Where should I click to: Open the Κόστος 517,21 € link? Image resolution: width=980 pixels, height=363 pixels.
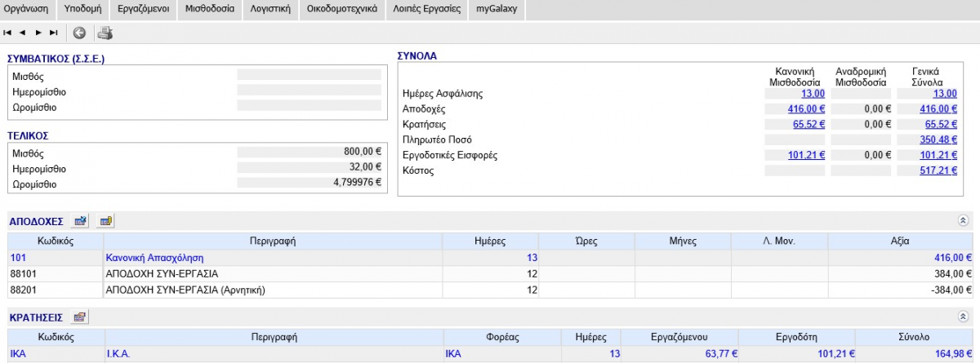pyautogui.click(x=938, y=171)
